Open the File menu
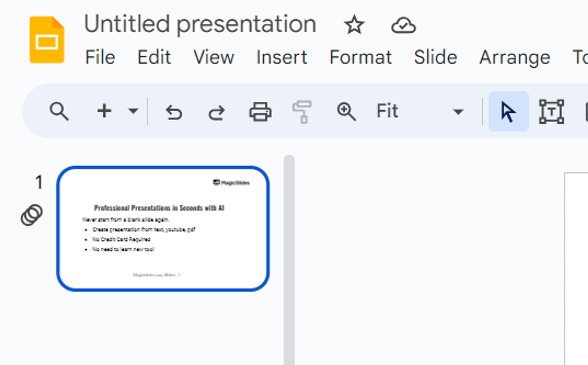Screen dimensions: 588x365 click(x=100, y=57)
